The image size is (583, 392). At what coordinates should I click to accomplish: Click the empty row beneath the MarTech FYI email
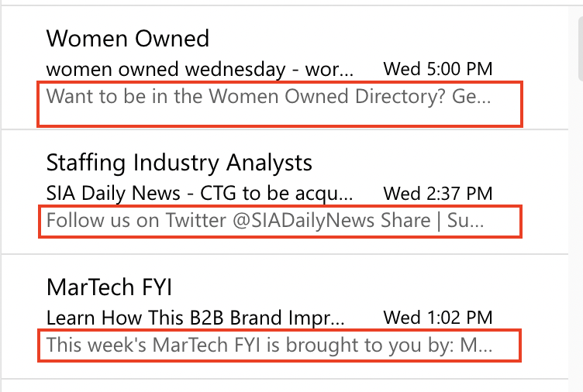pos(279,386)
